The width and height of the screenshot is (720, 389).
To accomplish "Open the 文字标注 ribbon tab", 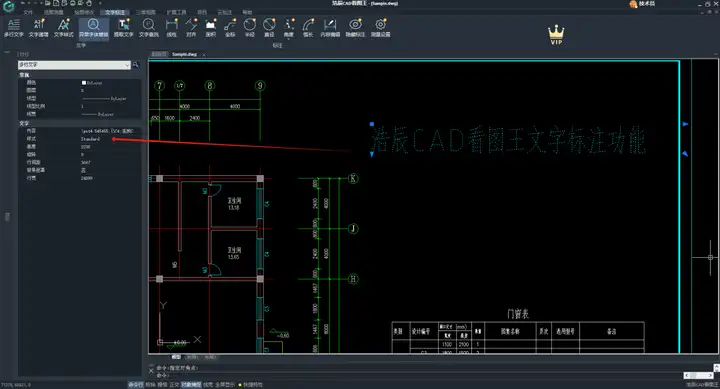I will coord(115,12).
